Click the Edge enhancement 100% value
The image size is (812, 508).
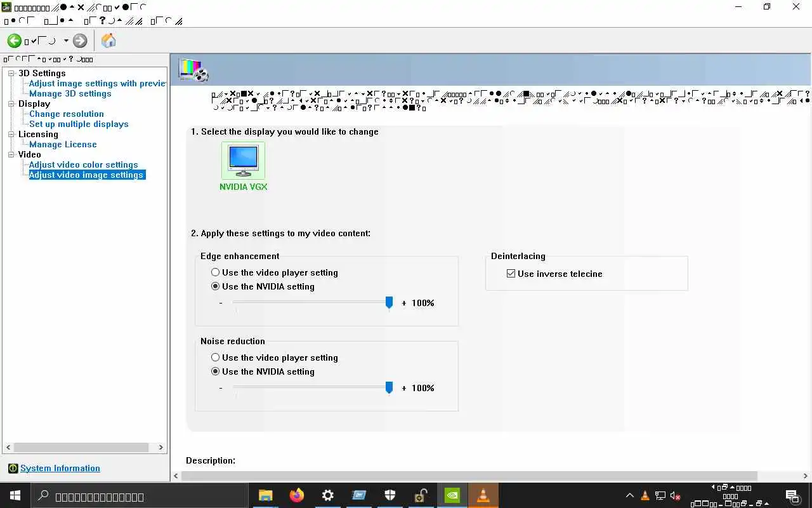point(423,303)
